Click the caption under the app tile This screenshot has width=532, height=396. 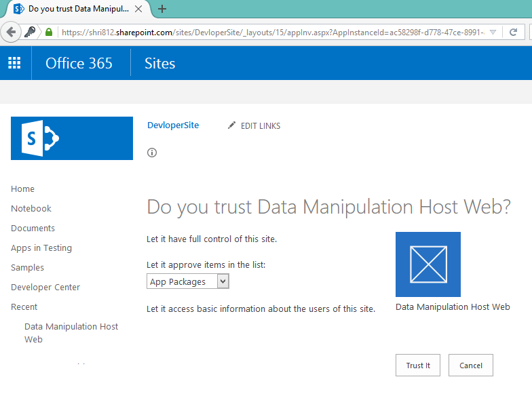[453, 306]
